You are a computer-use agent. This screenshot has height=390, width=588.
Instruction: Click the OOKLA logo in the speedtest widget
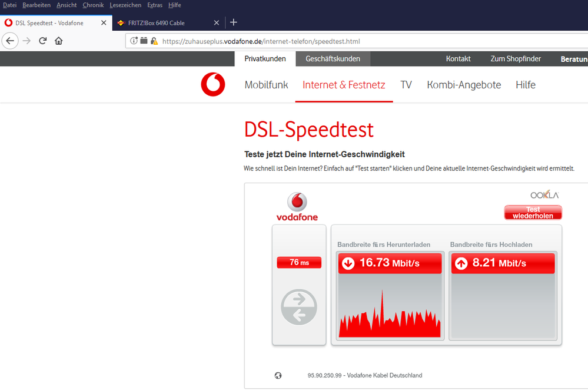(x=544, y=195)
